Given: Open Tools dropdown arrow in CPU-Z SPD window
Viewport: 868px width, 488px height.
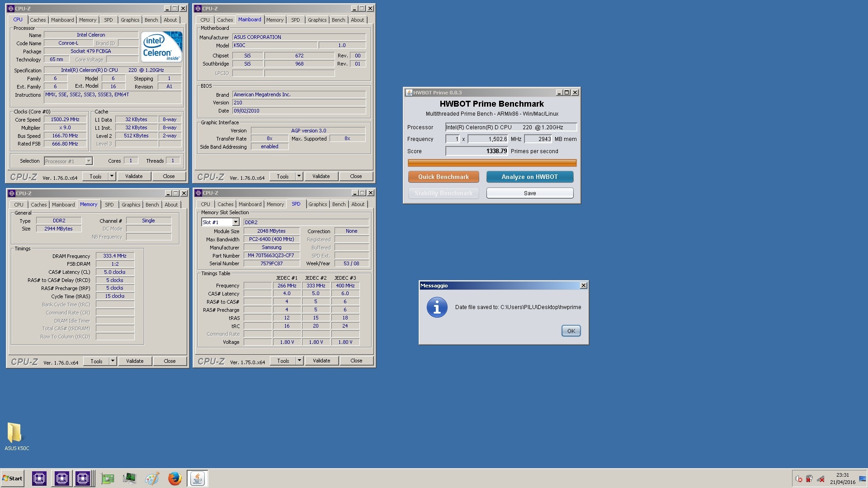Looking at the screenshot, I should click(x=300, y=361).
